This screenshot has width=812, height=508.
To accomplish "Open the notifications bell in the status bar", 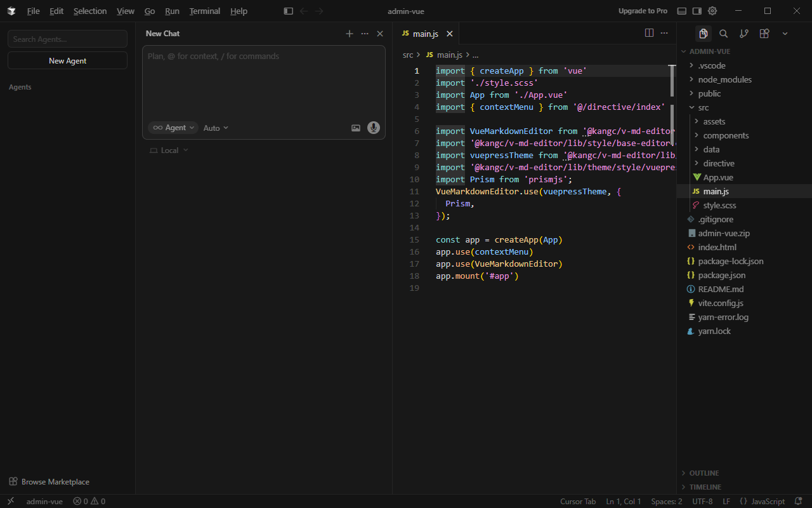I will [x=799, y=501].
